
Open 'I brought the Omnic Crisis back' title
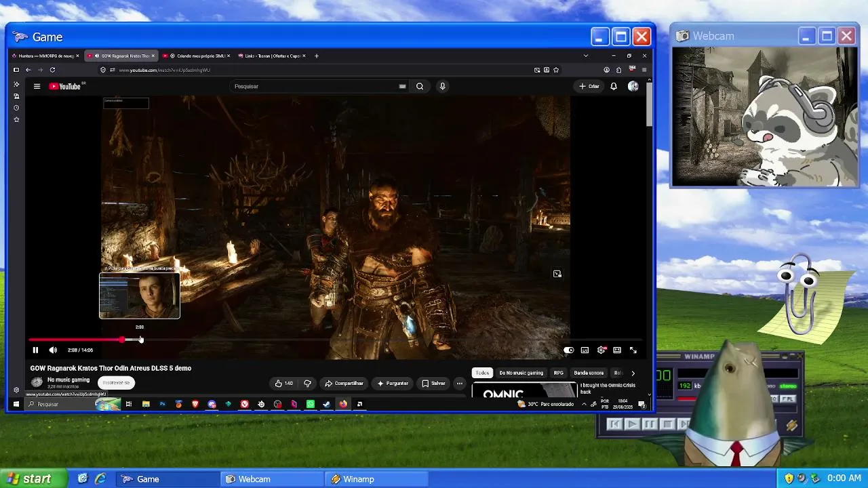tap(608, 388)
